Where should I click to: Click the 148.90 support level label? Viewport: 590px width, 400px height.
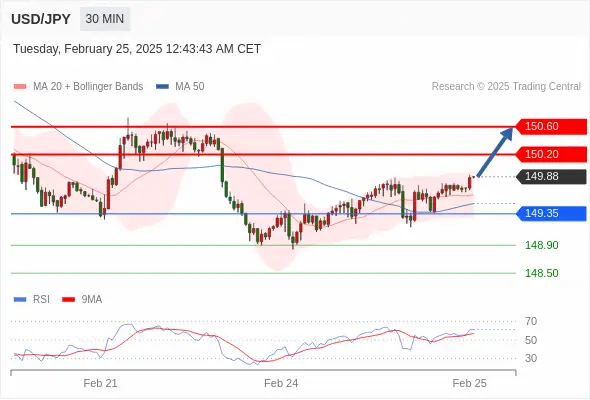tap(542, 245)
